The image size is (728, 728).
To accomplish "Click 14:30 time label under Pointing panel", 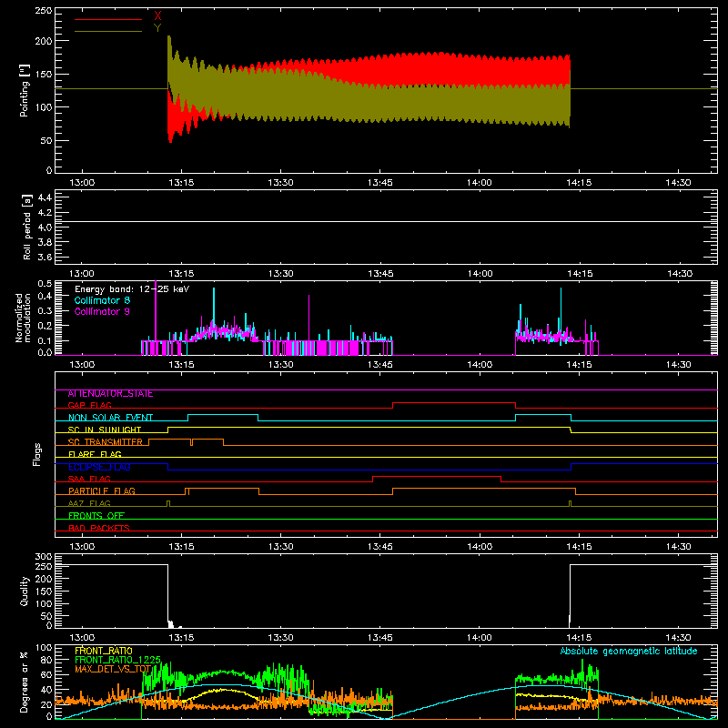I will point(678,183).
